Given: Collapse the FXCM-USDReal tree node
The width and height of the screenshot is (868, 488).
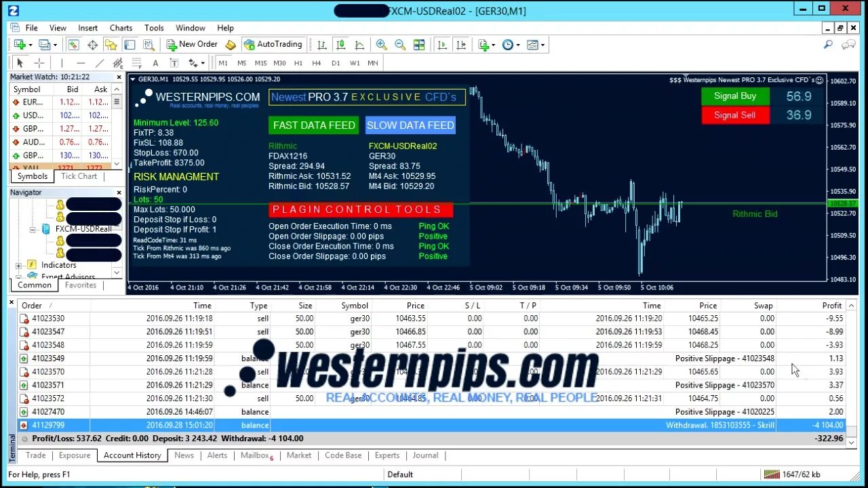Looking at the screenshot, I should click(32, 229).
